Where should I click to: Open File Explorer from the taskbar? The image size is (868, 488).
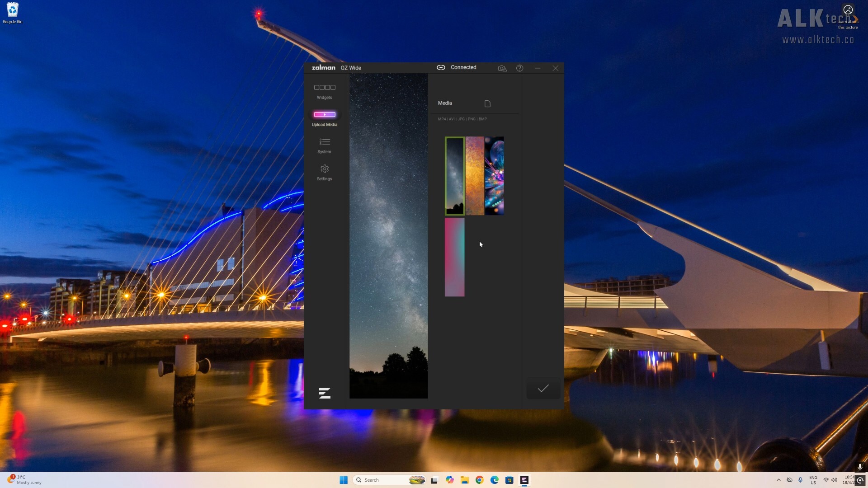click(x=464, y=480)
